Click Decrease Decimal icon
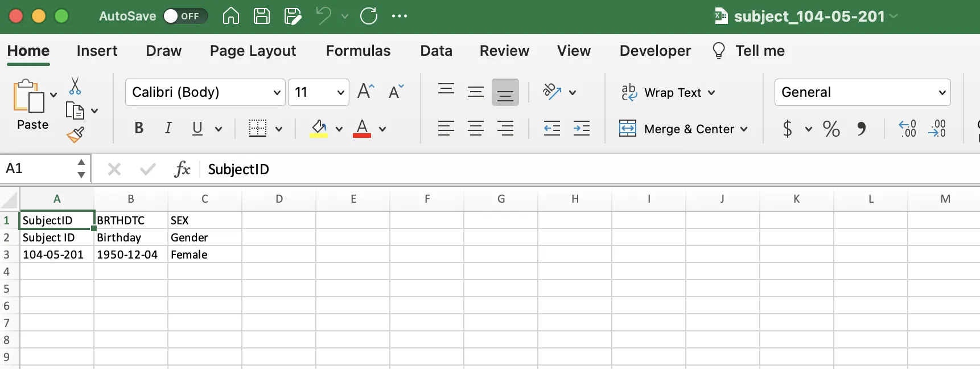This screenshot has height=369, width=980. 937,129
